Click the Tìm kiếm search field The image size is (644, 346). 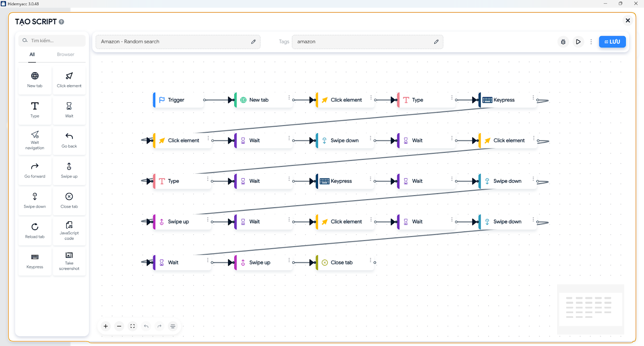(x=52, y=41)
